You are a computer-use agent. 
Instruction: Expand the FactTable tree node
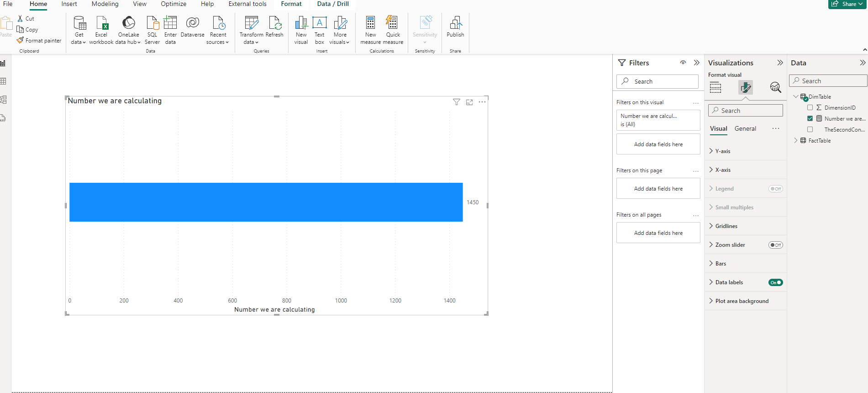(796, 140)
